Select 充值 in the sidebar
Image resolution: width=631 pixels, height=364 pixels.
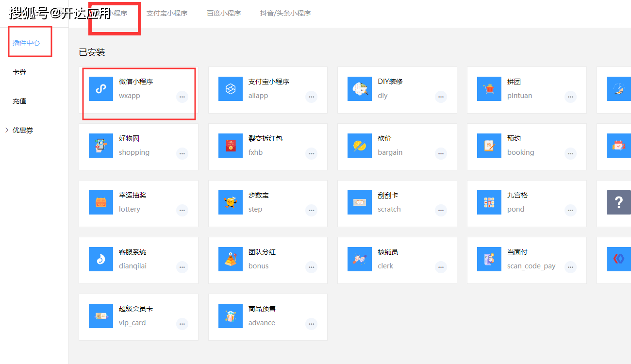tap(19, 101)
